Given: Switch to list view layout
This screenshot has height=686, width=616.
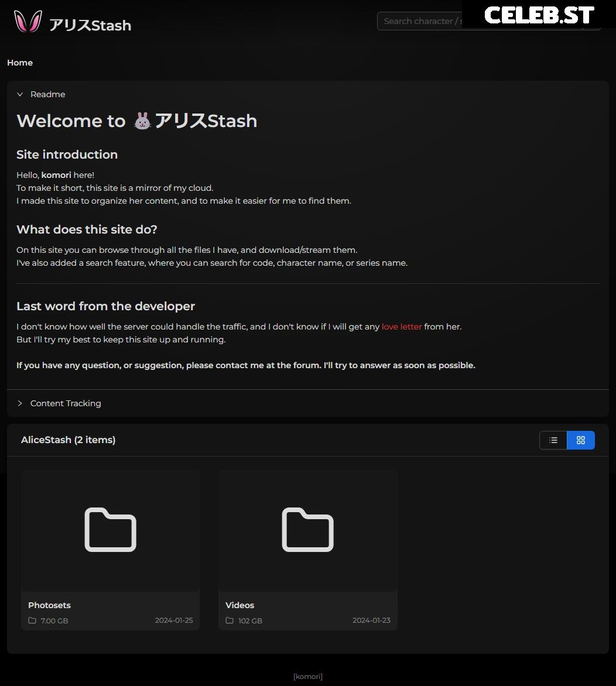Looking at the screenshot, I should 553,440.
